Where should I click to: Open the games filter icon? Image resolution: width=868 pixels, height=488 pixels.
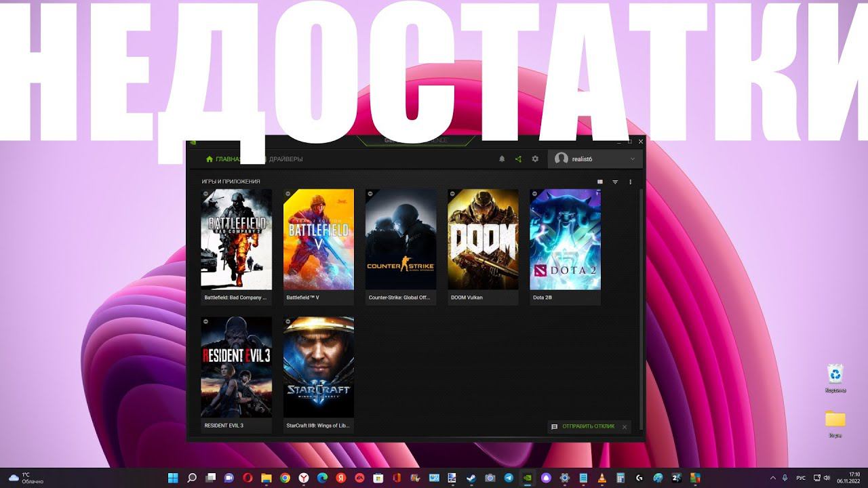(x=615, y=182)
